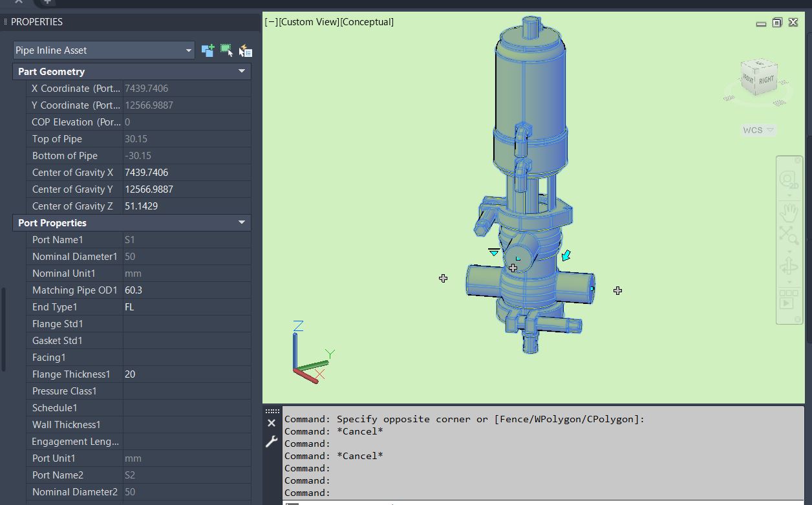This screenshot has height=505, width=812.
Task: Click the Zoom Extents navigation tool
Action: coord(788,235)
